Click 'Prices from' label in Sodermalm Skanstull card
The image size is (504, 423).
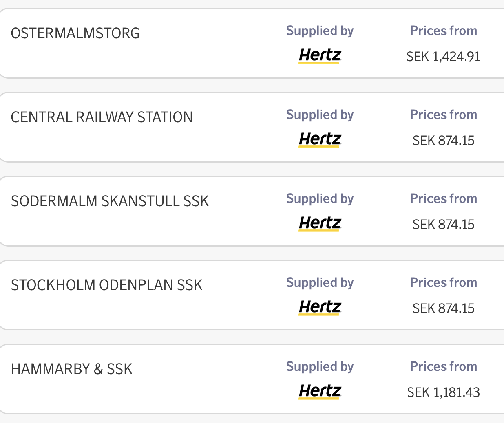pyautogui.click(x=443, y=198)
